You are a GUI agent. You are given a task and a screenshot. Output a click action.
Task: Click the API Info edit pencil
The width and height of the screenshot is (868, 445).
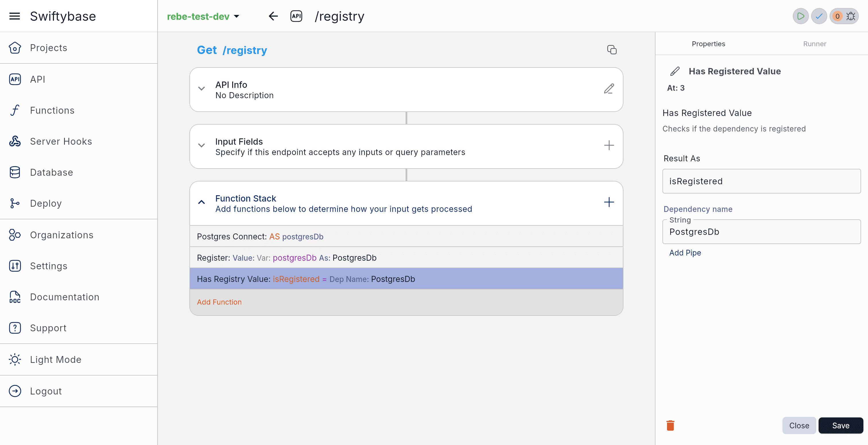(609, 89)
